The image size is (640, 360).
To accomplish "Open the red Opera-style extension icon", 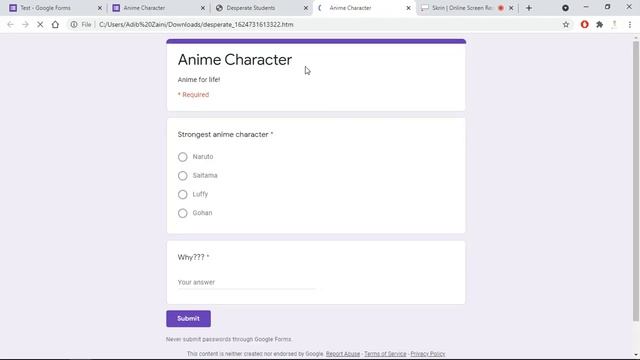I will click(584, 24).
